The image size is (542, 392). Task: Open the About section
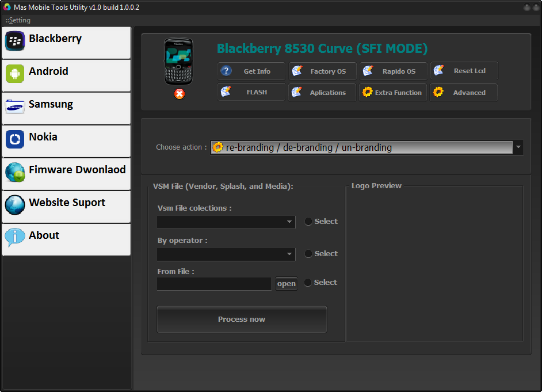(66, 239)
